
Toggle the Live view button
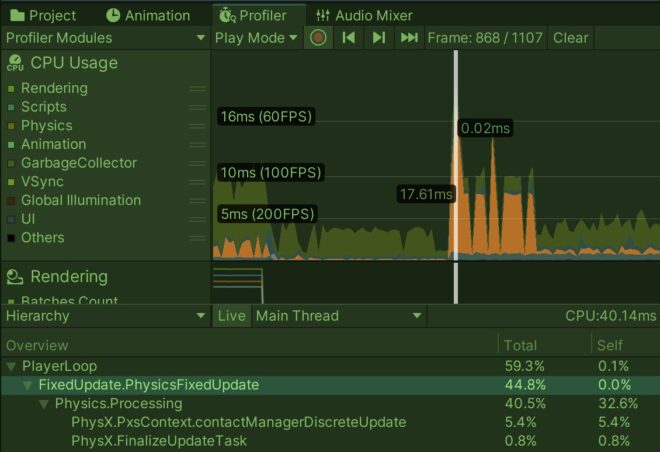point(231,316)
